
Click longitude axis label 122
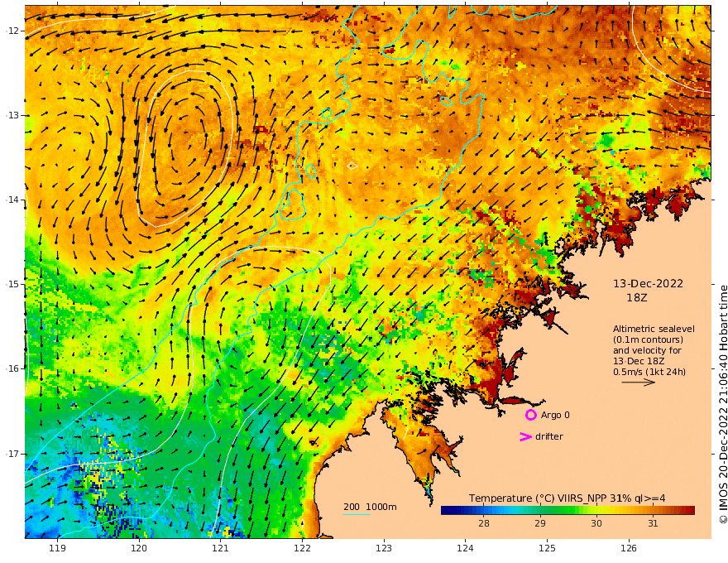pos(302,548)
